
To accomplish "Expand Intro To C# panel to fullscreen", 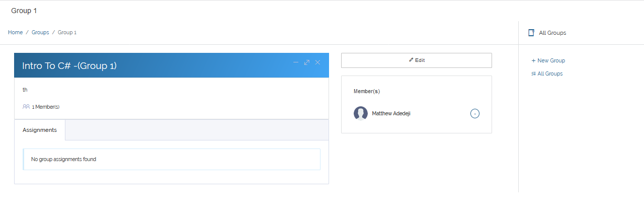I will [x=307, y=62].
